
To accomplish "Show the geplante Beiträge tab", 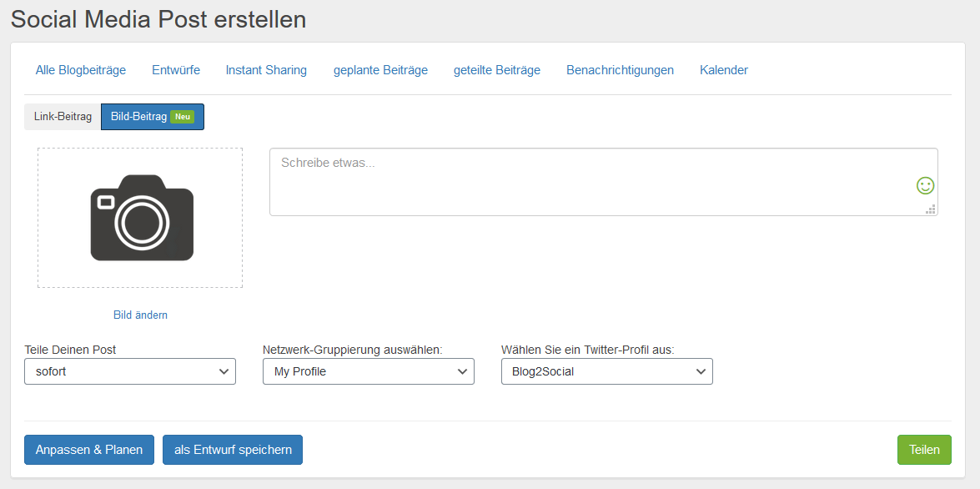I will click(x=380, y=70).
